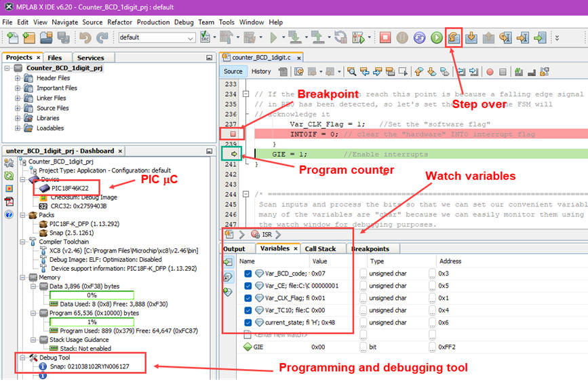
Task: Click the Undo toolbar icon
Action: click(x=85, y=37)
